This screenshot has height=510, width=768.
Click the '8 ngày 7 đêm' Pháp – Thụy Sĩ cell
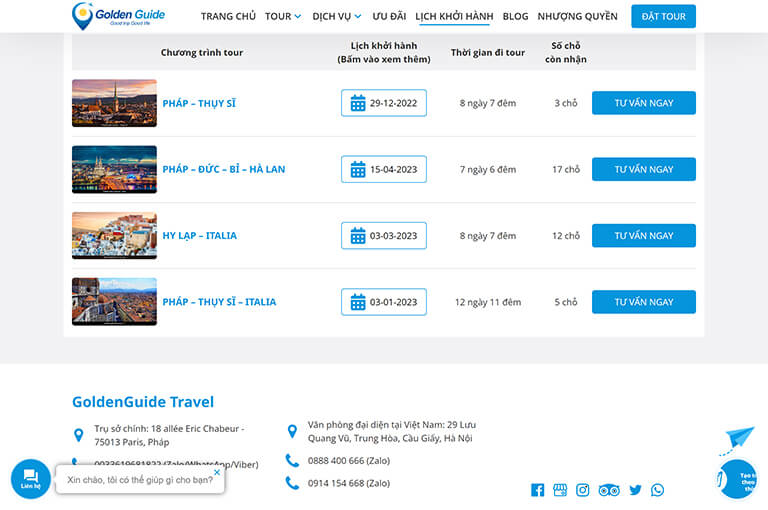[488, 103]
